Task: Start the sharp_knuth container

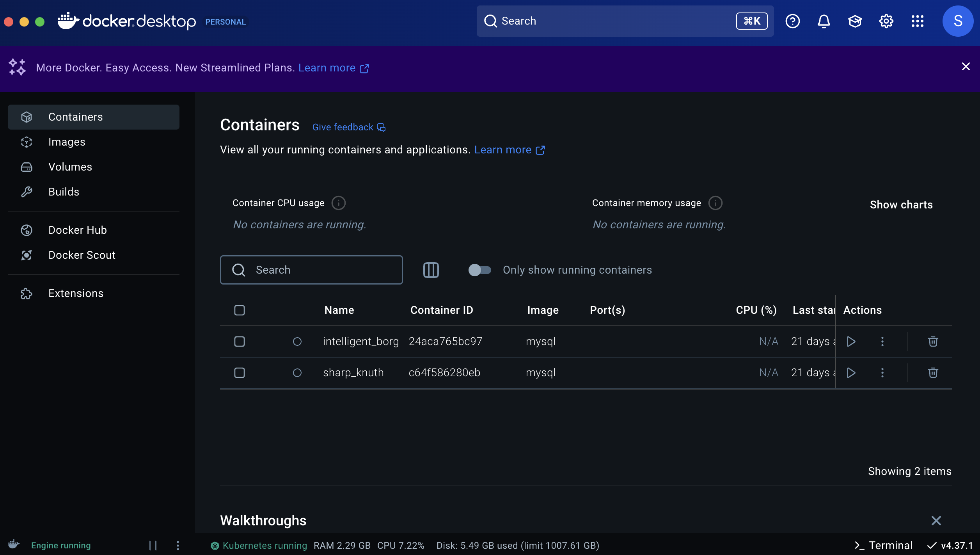Action: tap(851, 373)
